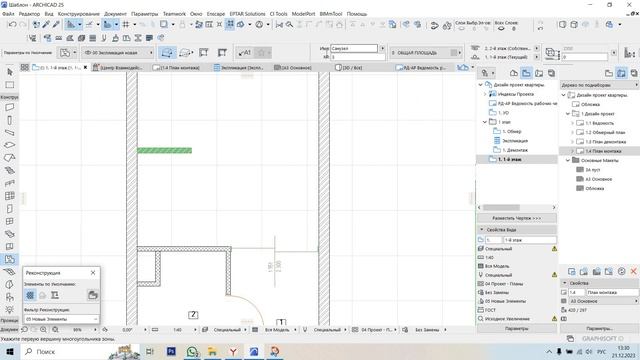
Task: Click the Project Map icon in the Navigator
Action: [x=513, y=73]
